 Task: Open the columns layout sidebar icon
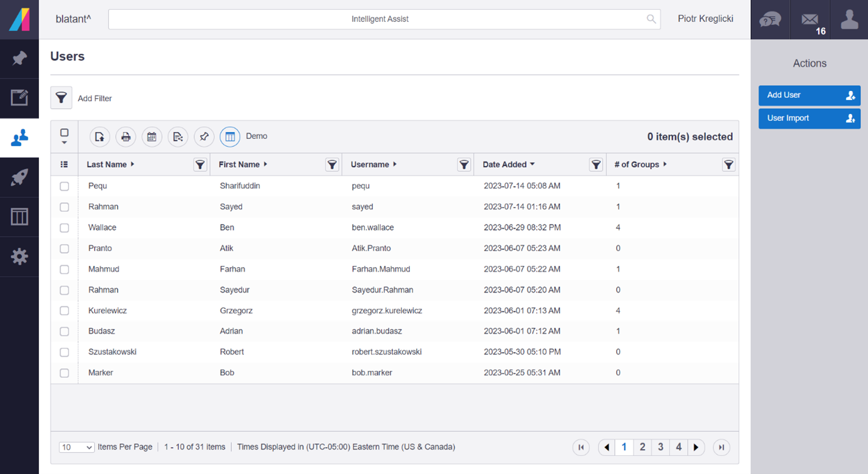click(19, 217)
